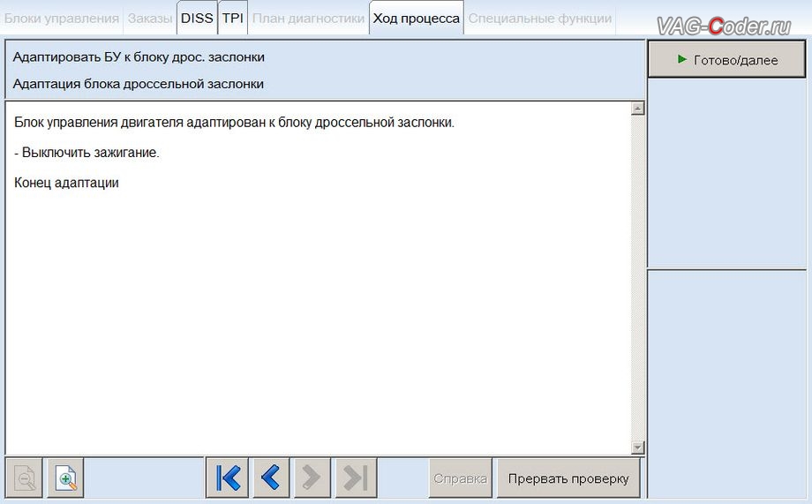This screenshot has width=812, height=504.
Task: Click text 'Выключить зажигание.'
Action: [x=91, y=153]
